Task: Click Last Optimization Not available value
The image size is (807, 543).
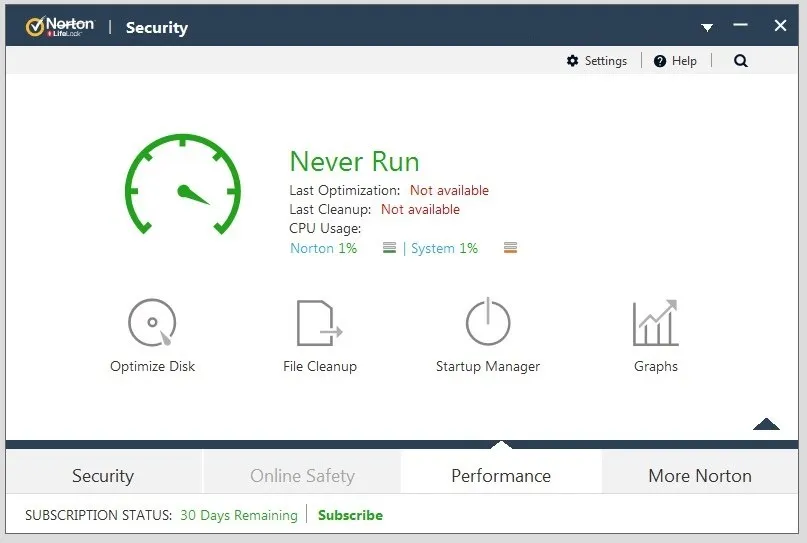Action: (x=449, y=190)
